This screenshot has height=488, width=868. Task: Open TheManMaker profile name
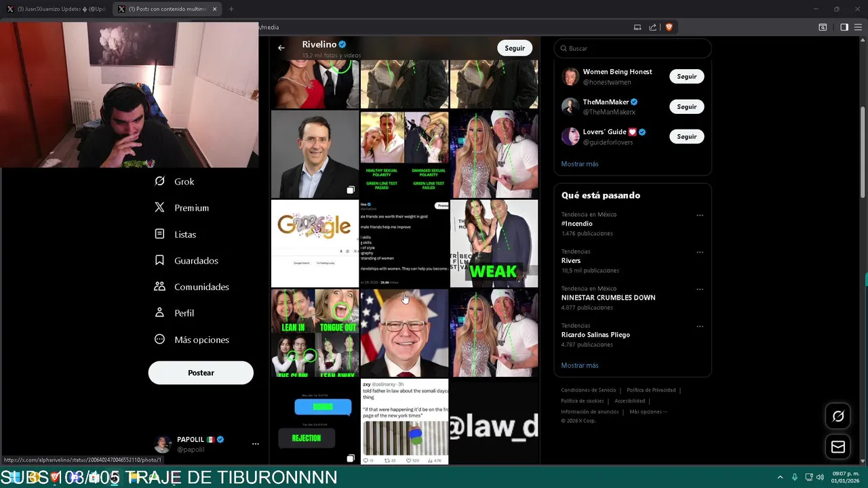[606, 102]
